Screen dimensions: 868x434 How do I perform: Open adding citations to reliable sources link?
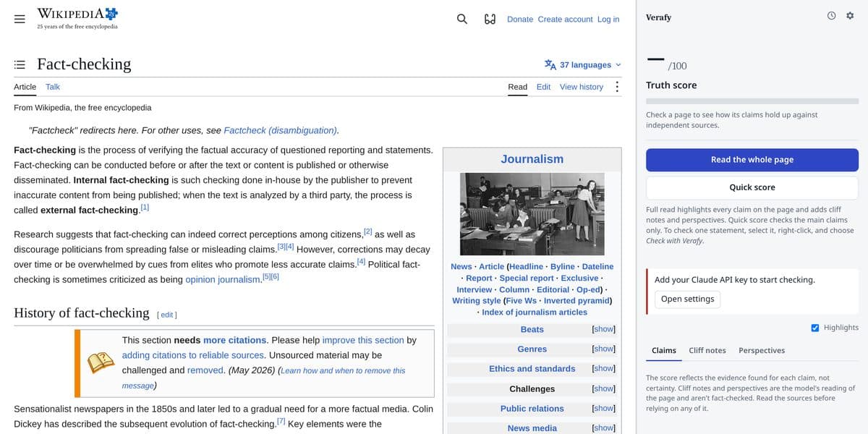(x=192, y=355)
